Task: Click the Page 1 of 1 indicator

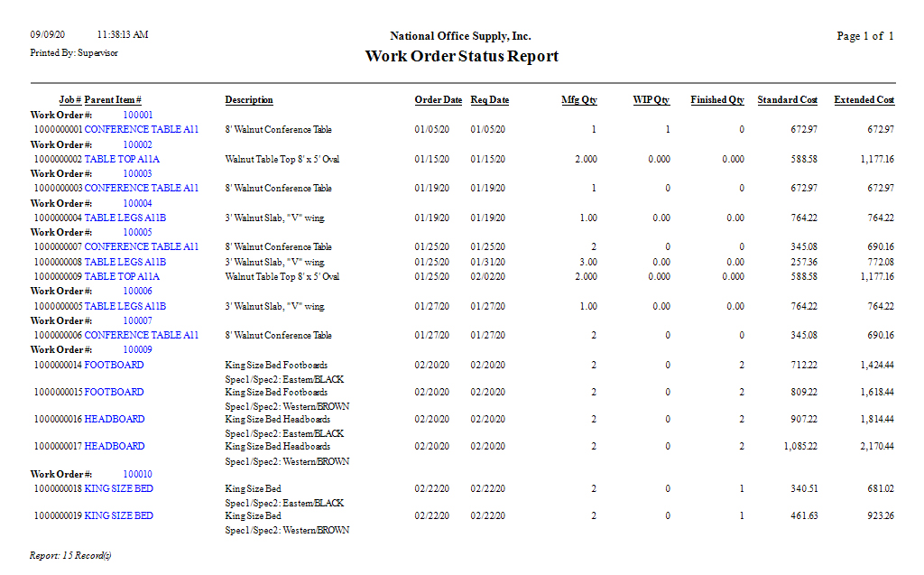Action: tap(864, 36)
